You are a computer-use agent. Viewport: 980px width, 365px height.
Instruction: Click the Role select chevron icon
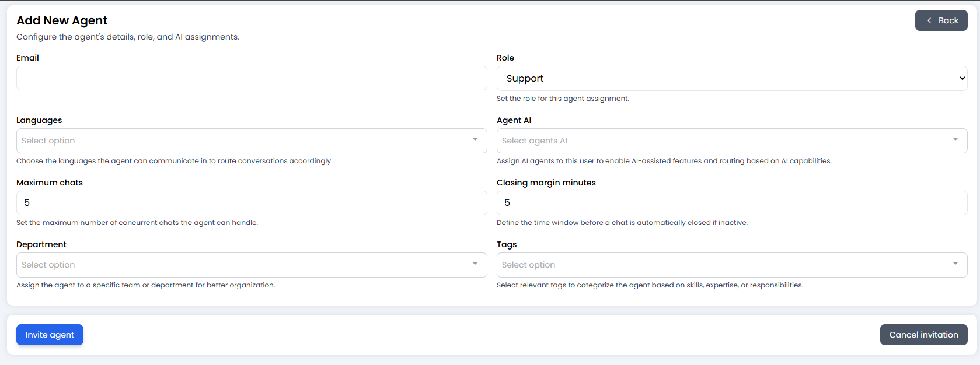pos(962,78)
